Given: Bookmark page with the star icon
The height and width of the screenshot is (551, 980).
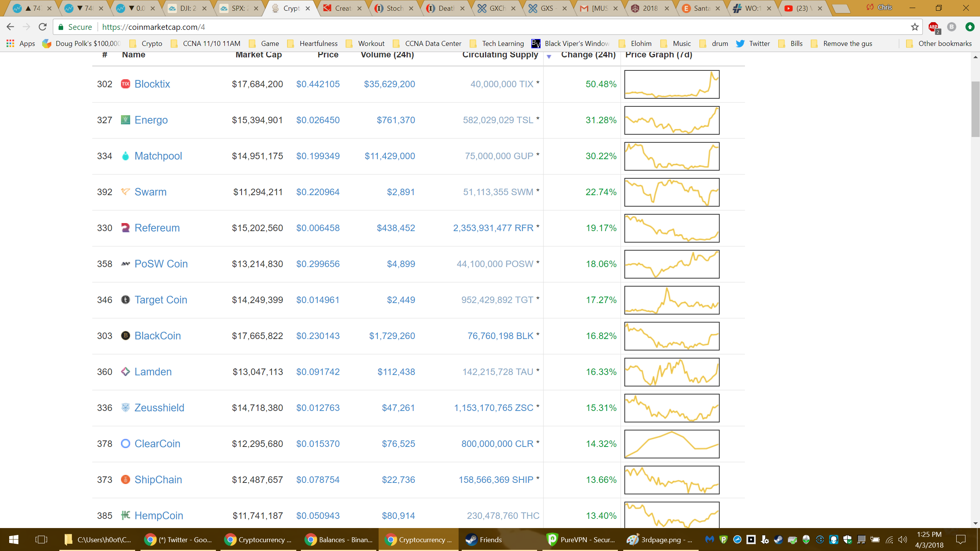Looking at the screenshot, I should (x=915, y=27).
